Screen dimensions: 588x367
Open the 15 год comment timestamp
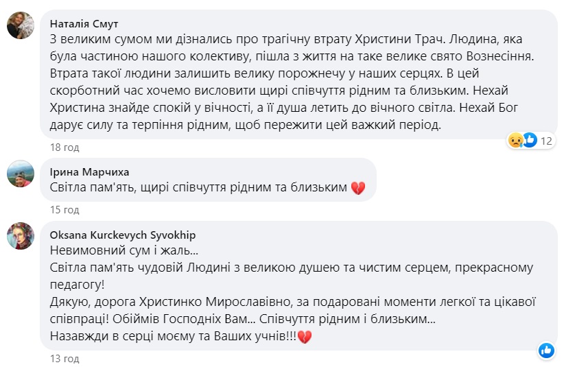[x=64, y=209]
